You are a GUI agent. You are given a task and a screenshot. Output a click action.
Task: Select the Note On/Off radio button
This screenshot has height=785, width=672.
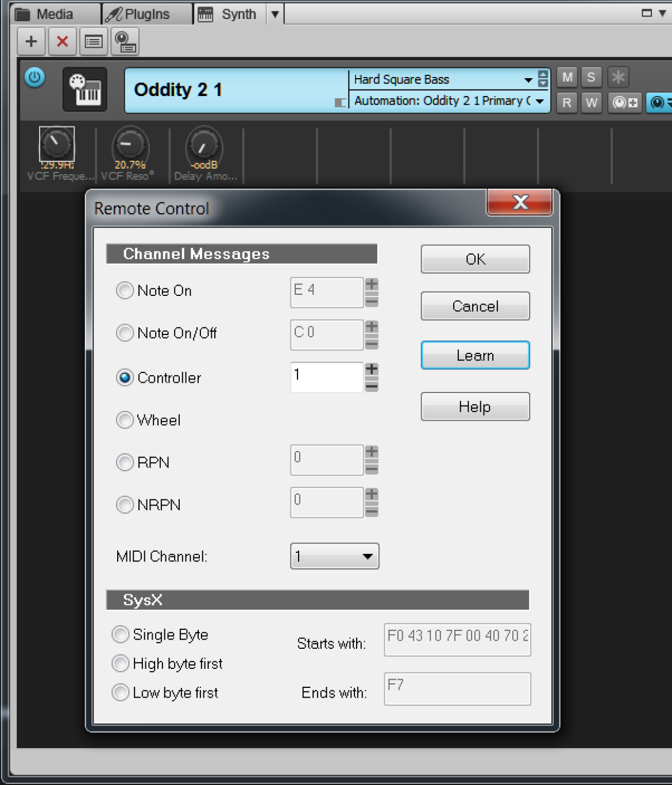tap(125, 333)
